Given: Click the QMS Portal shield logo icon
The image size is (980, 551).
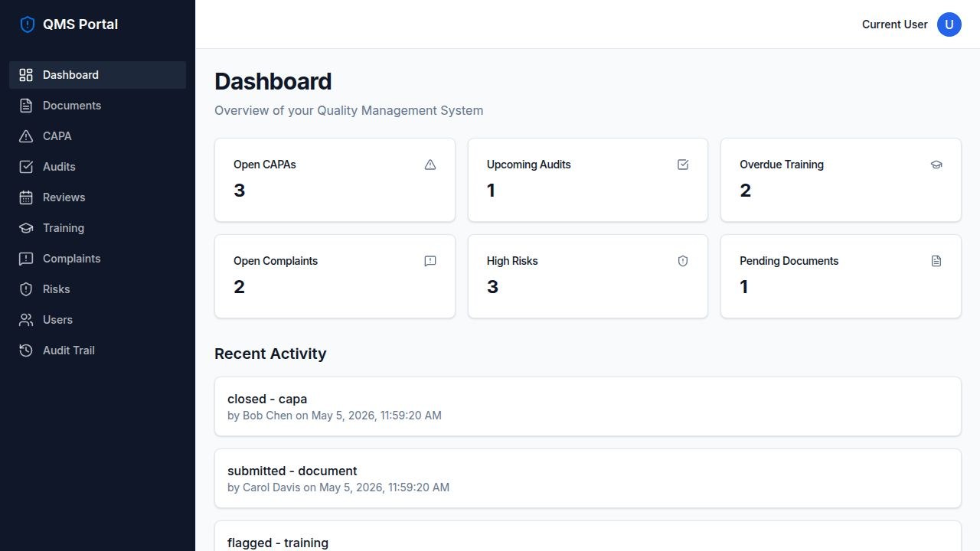Looking at the screenshot, I should coord(28,24).
